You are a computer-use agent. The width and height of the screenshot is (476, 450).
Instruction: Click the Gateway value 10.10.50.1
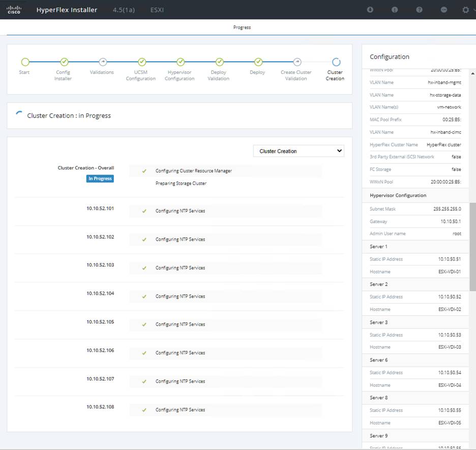451,221
